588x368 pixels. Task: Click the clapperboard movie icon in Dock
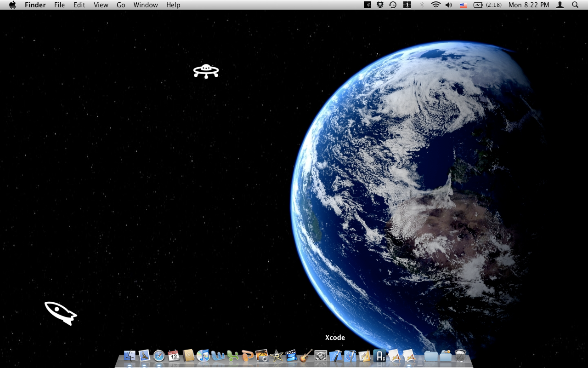[291, 356]
